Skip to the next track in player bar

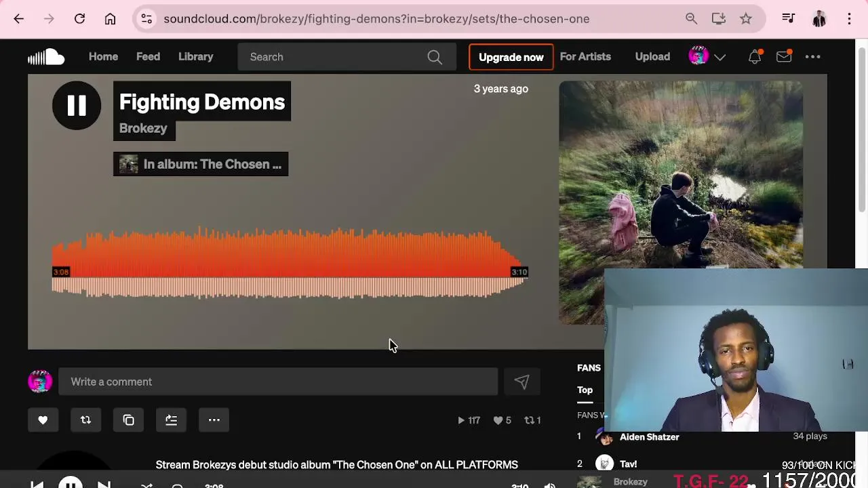point(104,485)
